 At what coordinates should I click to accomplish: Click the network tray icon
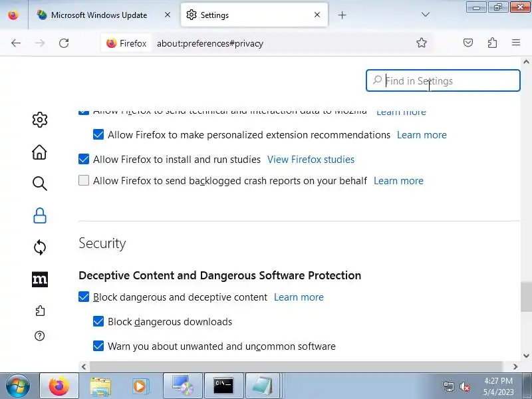448,386
